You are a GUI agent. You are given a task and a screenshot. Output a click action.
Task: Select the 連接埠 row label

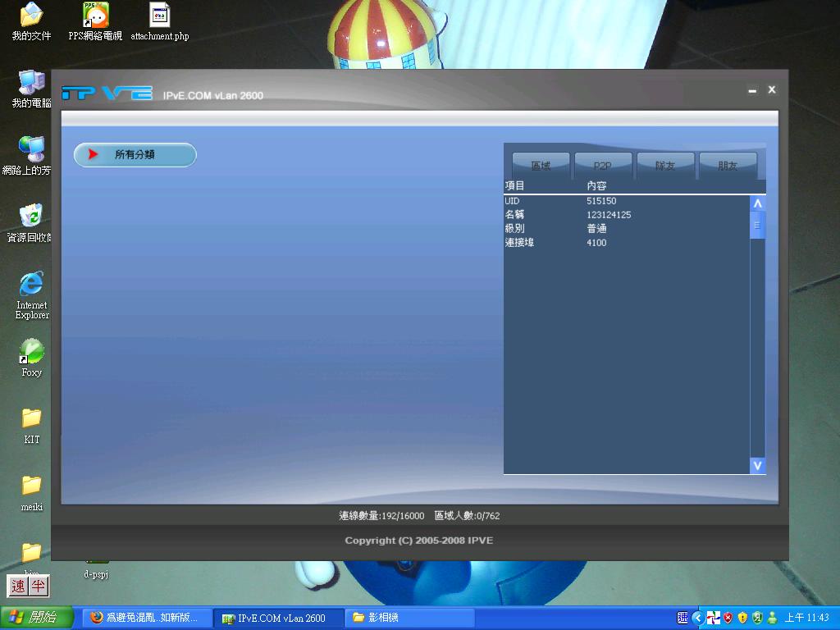click(519, 243)
